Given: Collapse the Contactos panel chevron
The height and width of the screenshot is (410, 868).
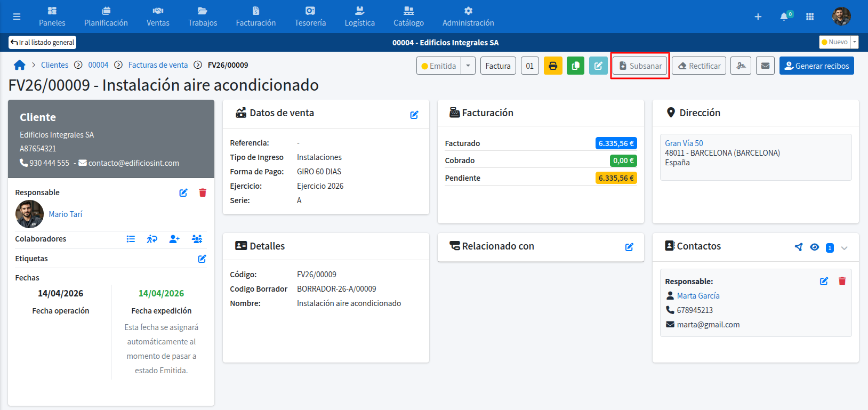Looking at the screenshot, I should 844,248.
